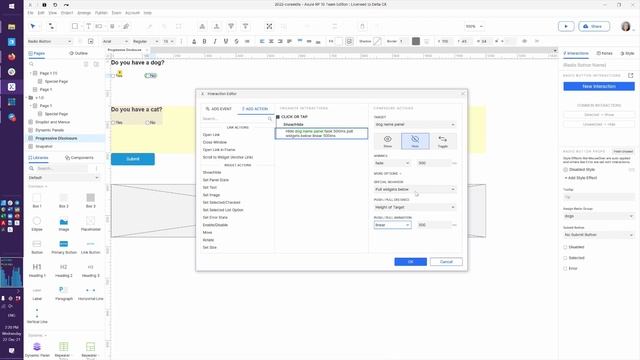This screenshot has height=360, width=640.
Task: Open Pull widgets below dropdown
Action: pos(415,189)
